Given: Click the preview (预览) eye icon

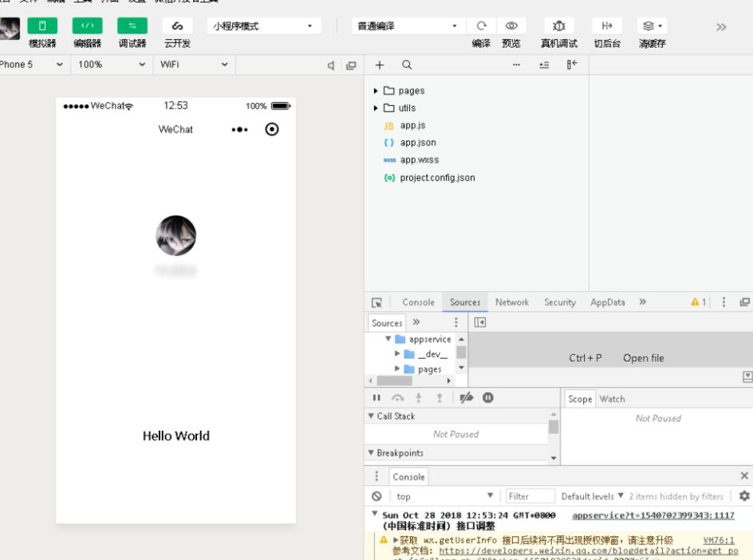Looking at the screenshot, I should [511, 26].
